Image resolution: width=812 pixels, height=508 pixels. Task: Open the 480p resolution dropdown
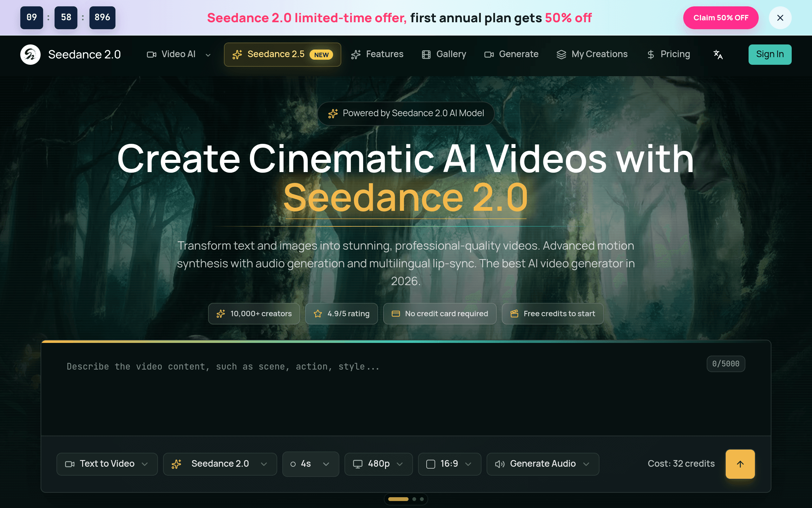click(378, 464)
